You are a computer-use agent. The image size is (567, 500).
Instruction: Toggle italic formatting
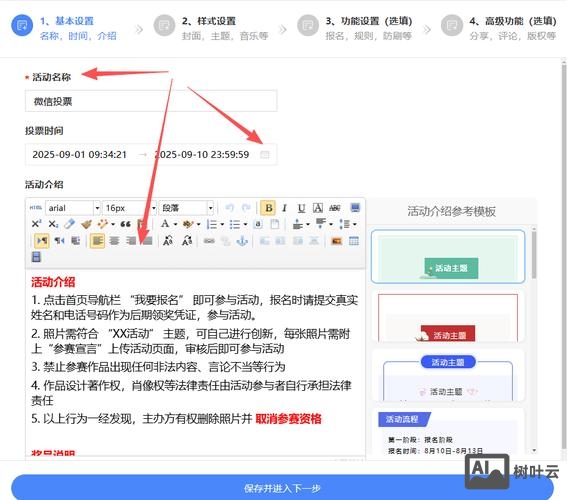(x=285, y=208)
